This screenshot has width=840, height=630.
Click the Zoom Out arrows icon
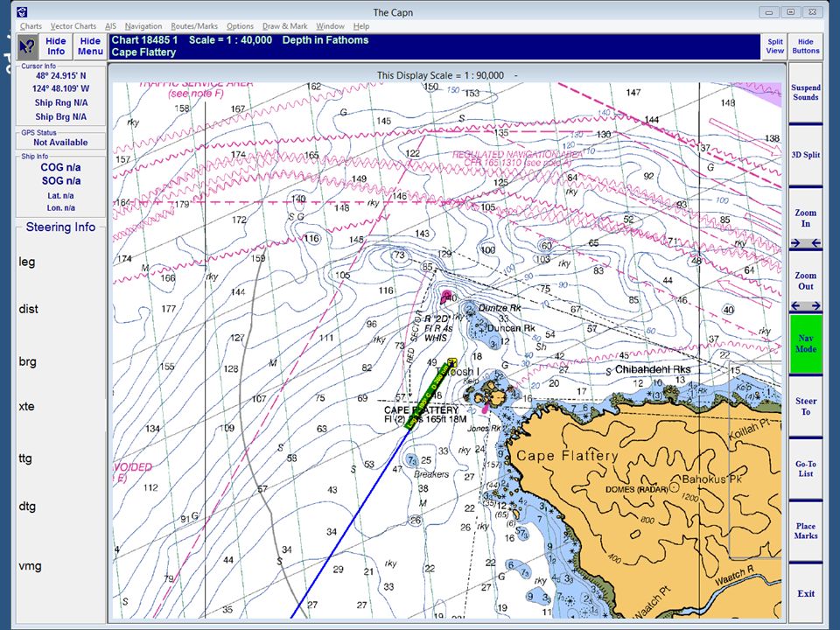805,306
